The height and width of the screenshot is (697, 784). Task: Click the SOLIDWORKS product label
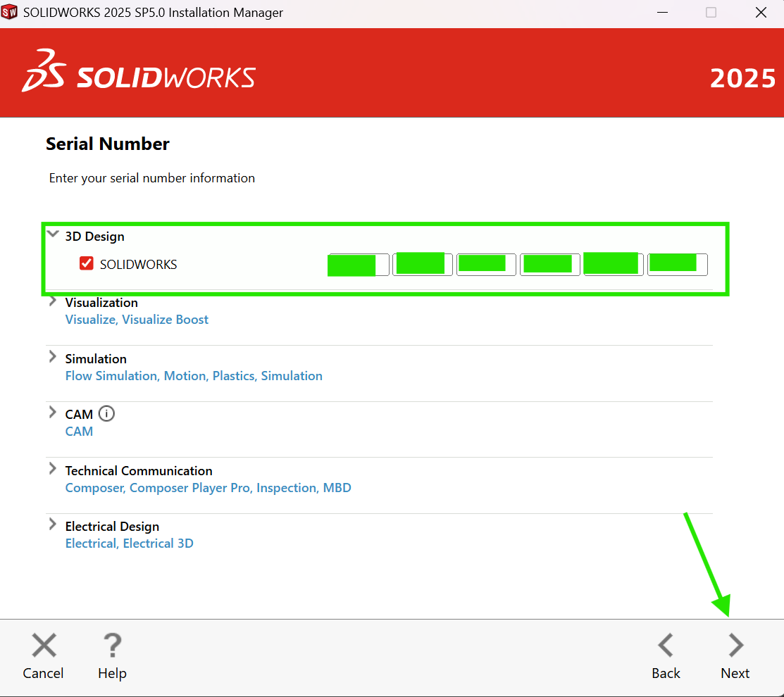click(x=139, y=264)
